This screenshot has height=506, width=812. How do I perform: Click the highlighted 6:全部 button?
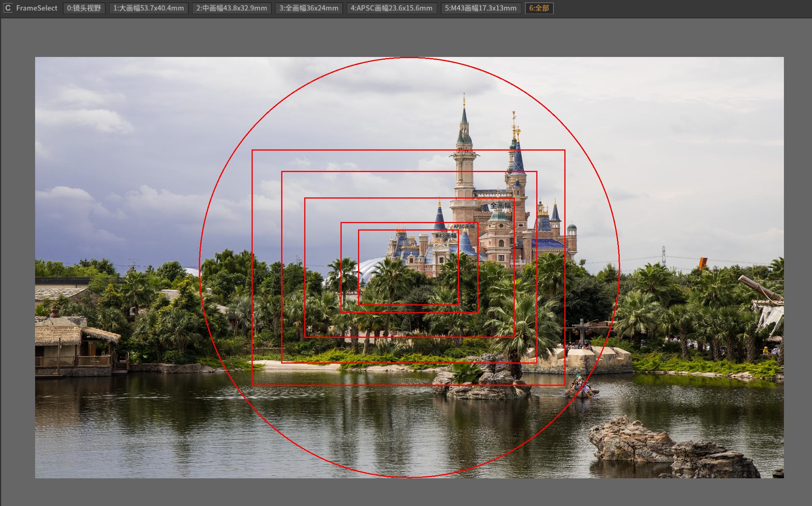coord(539,8)
